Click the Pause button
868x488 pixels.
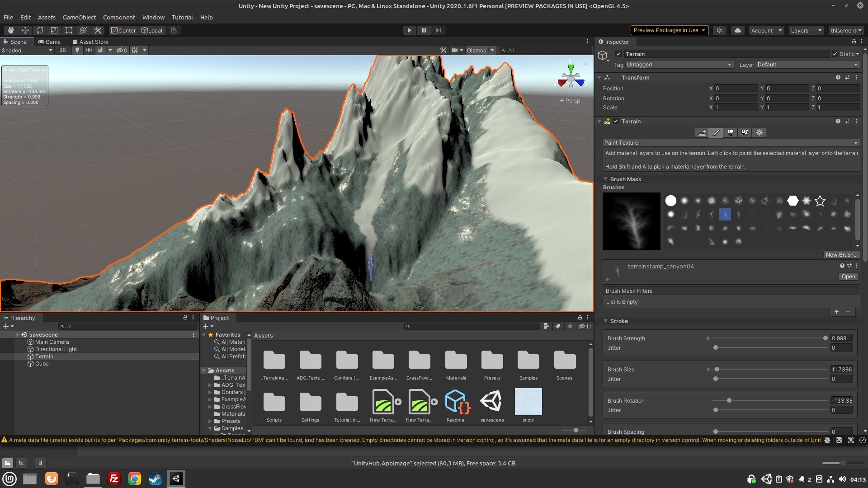pos(424,30)
